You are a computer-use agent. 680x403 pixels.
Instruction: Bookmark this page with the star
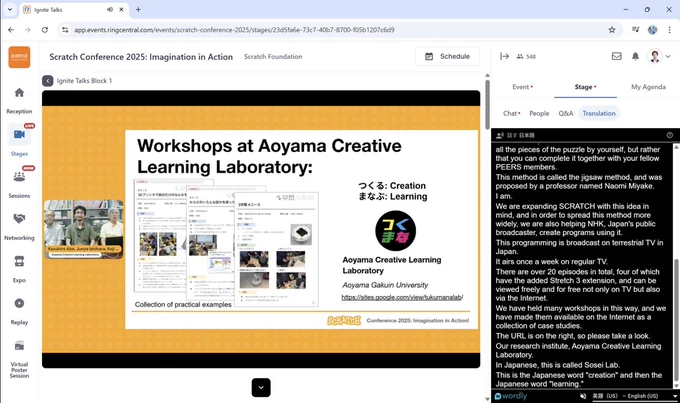[611, 30]
